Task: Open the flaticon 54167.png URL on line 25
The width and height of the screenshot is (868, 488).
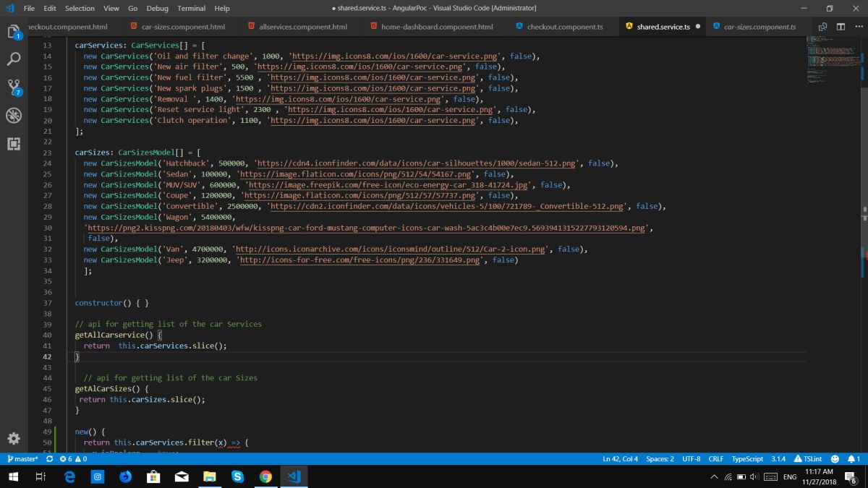Action: [356, 174]
